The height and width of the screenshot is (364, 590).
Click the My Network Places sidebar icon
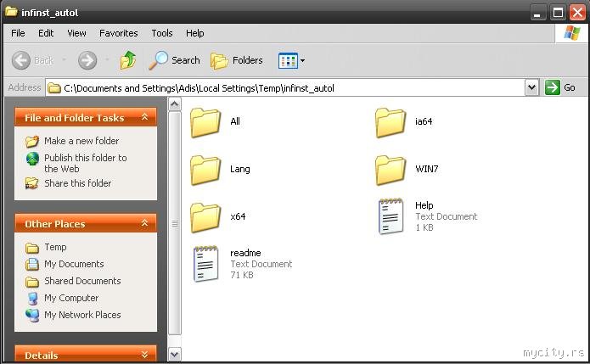[32, 315]
